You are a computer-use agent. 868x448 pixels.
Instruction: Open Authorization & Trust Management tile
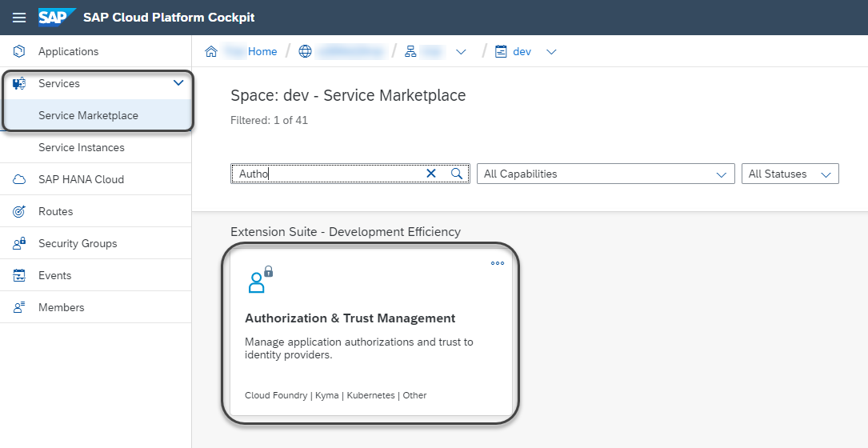pos(371,333)
